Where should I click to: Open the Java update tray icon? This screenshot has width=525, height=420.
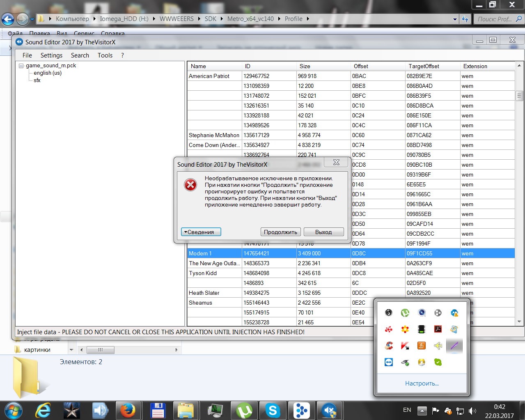pos(422,346)
